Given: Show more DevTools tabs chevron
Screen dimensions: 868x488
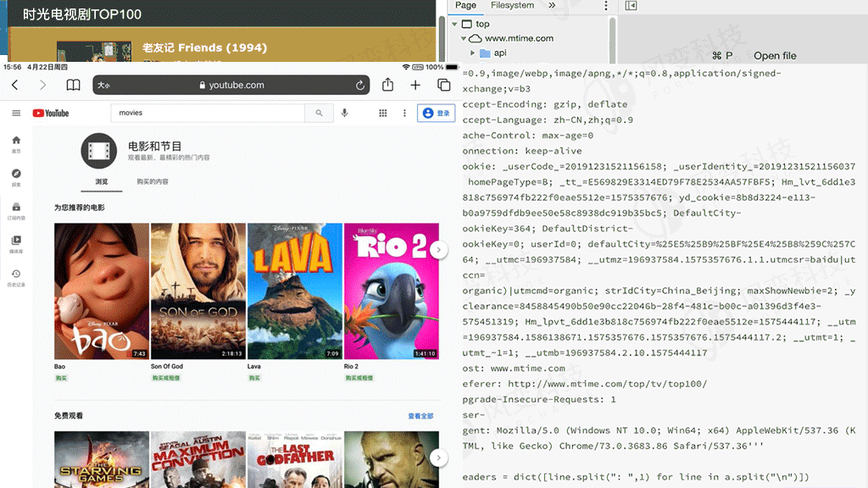Looking at the screenshot, I should [x=552, y=5].
